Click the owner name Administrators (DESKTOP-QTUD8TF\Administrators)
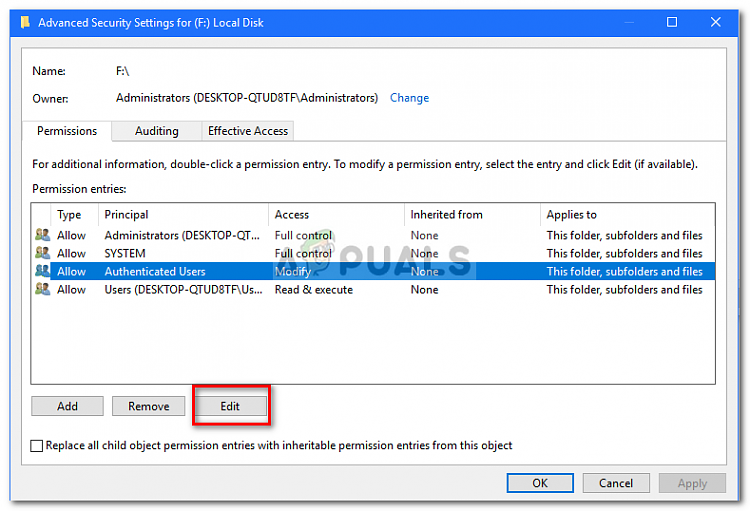 point(247,98)
